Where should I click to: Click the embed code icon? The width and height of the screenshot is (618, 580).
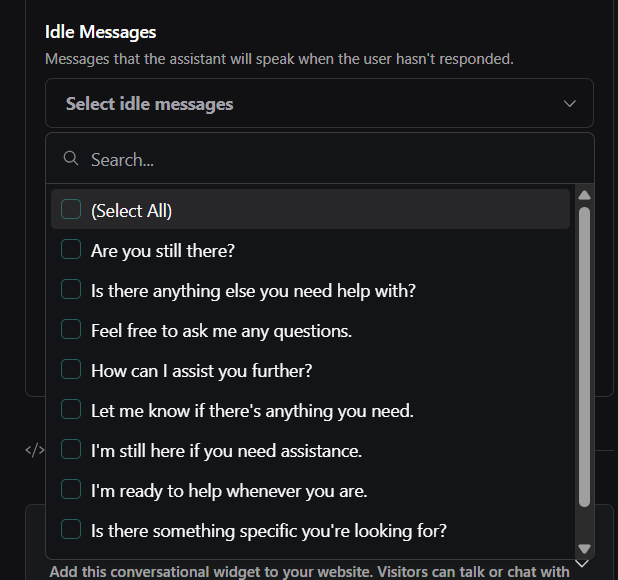(34, 450)
